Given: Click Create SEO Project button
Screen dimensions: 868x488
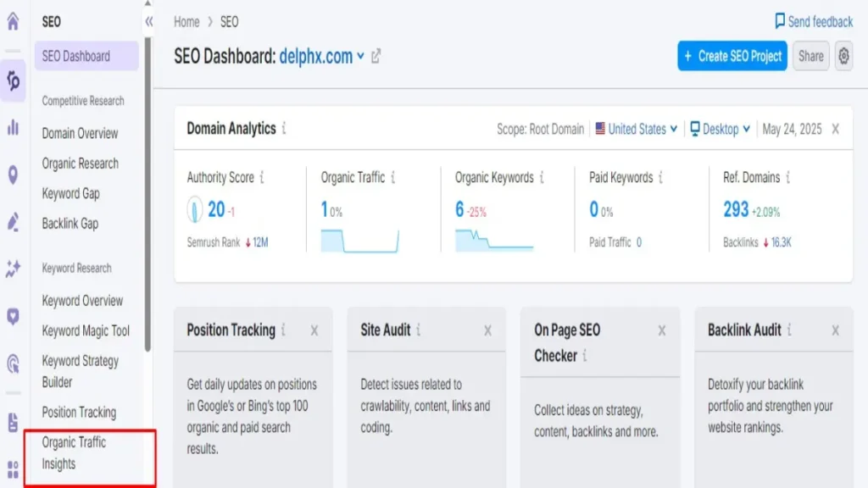Looking at the screenshot, I should coord(732,56).
